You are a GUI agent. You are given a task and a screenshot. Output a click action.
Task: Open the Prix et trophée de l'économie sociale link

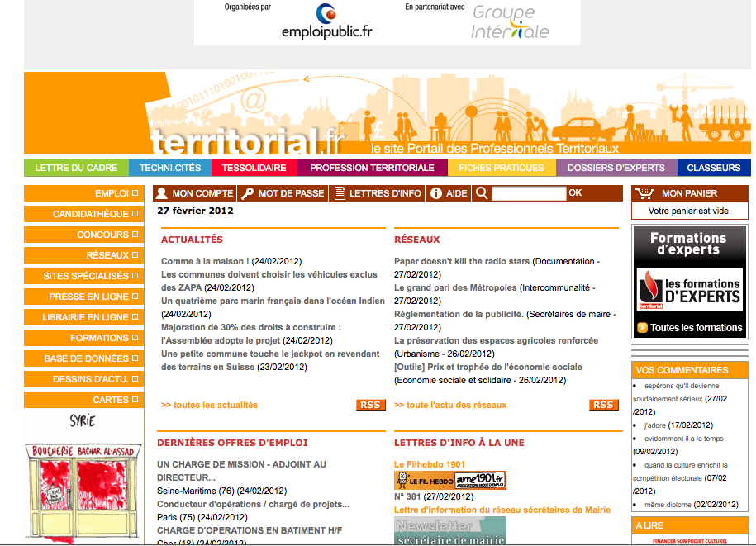pyautogui.click(x=488, y=368)
